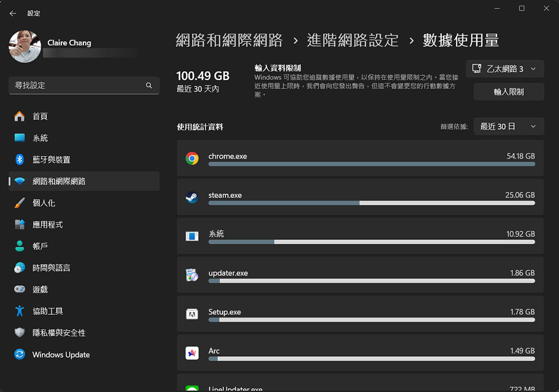Click the Steam icon in usage list
This screenshot has height=392, width=559.
[192, 197]
